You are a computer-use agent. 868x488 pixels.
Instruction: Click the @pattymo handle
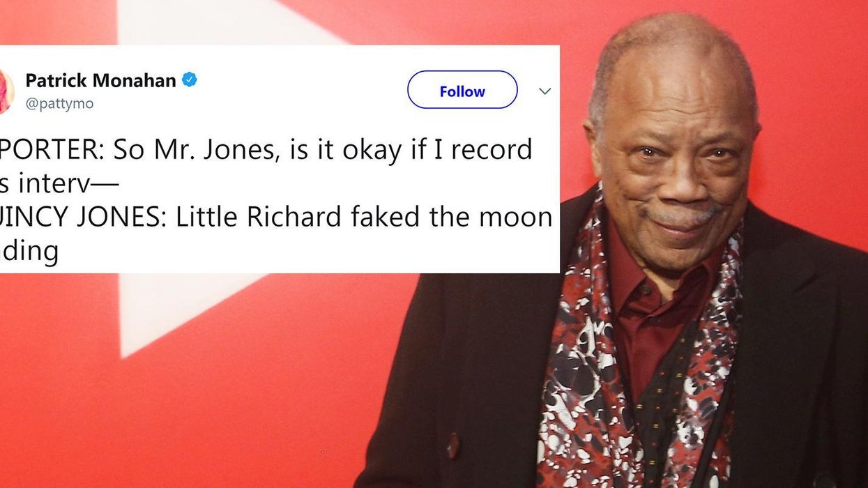pos(59,104)
